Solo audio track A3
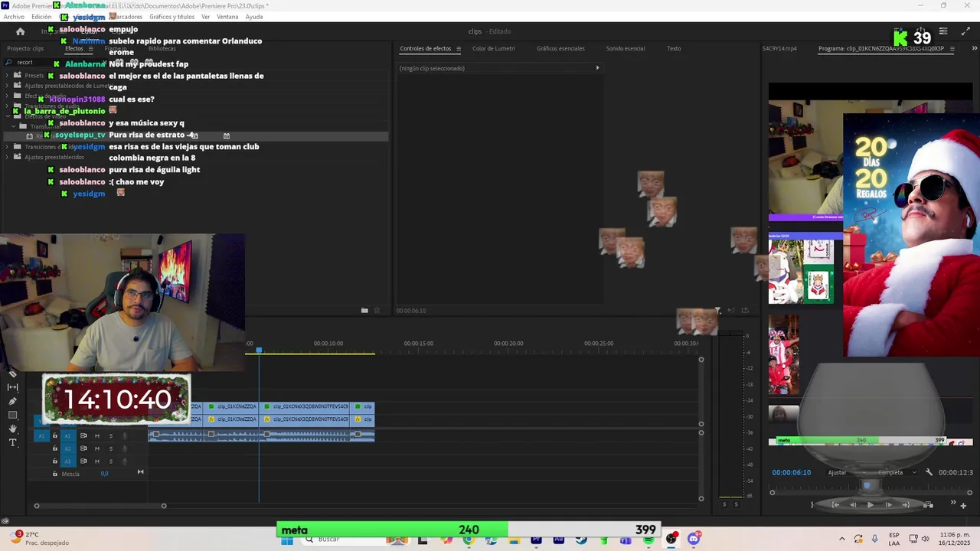Screen dimensions: 980x551 (110, 461)
